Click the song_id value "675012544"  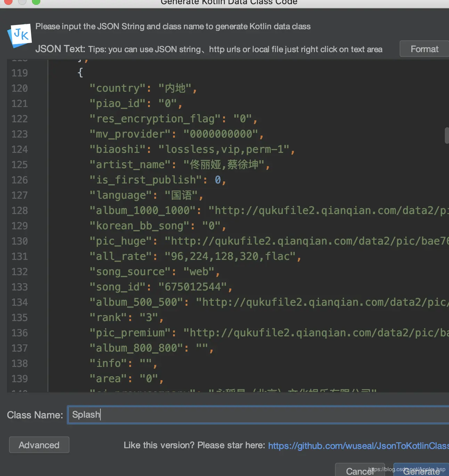click(x=193, y=287)
